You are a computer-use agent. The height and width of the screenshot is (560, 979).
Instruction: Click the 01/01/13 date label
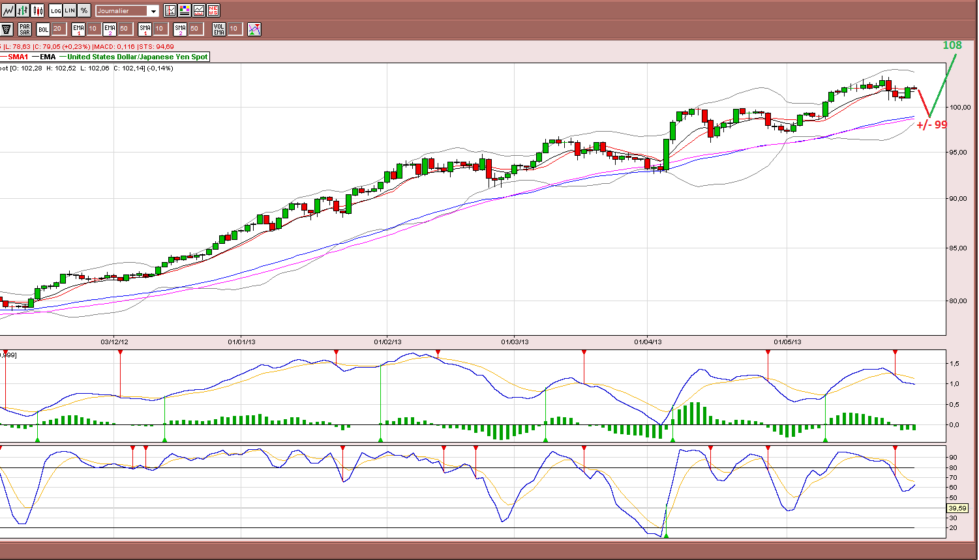(241, 342)
